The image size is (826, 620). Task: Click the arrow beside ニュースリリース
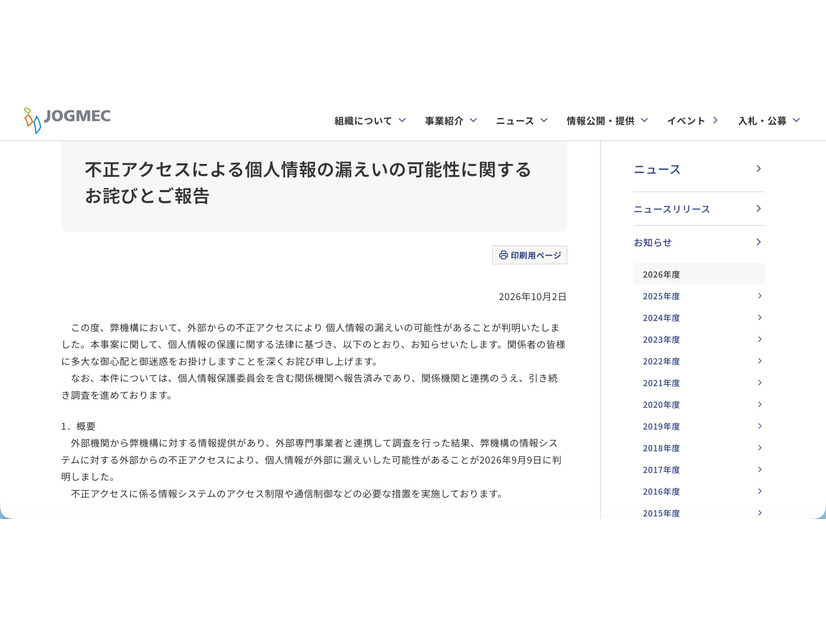pos(759,209)
